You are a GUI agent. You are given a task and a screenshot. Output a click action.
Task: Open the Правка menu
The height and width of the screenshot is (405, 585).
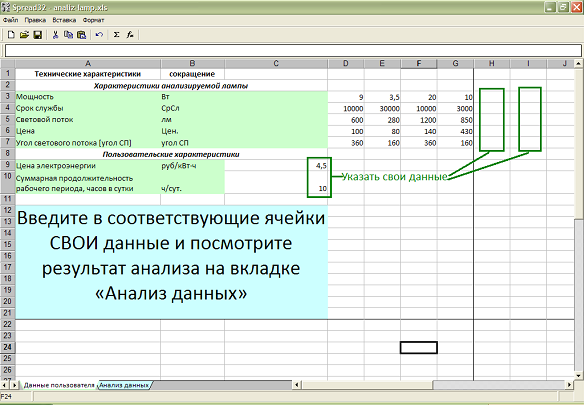pos(35,20)
